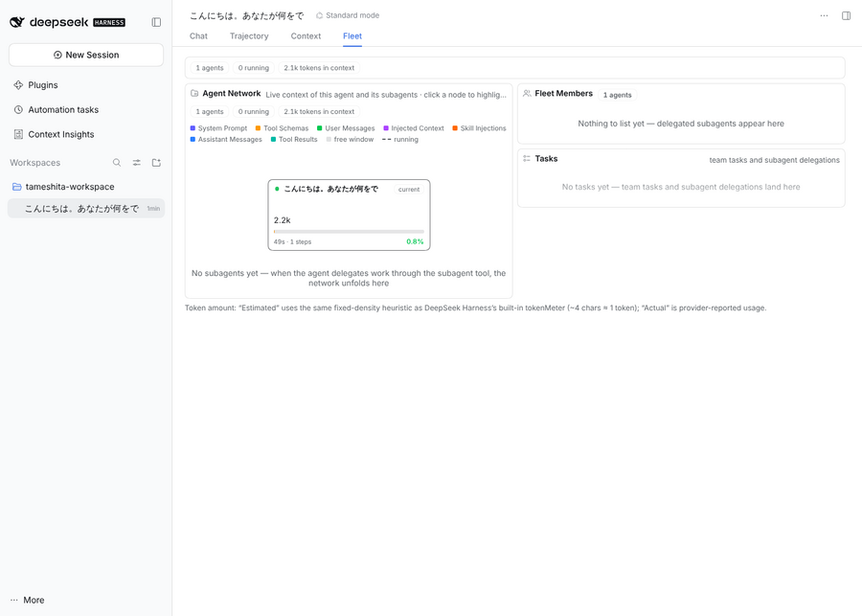Click the Tool Schemas legend swatch

258,128
